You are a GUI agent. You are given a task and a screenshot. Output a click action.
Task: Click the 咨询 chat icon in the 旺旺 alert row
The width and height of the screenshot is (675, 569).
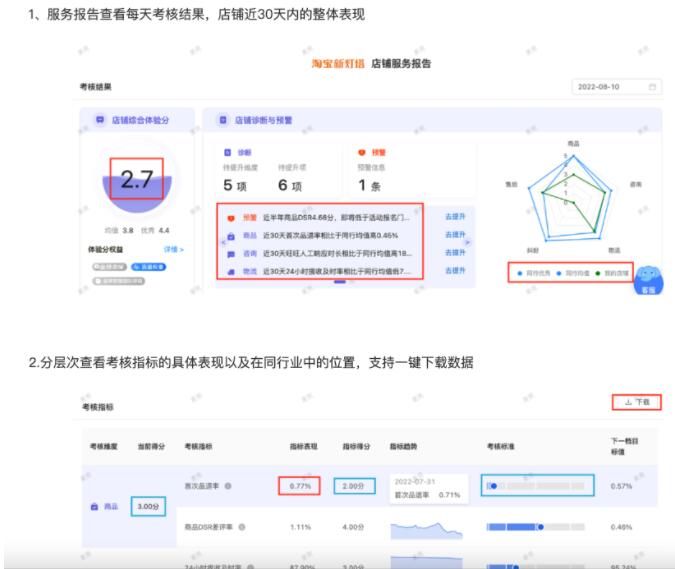pos(231,254)
